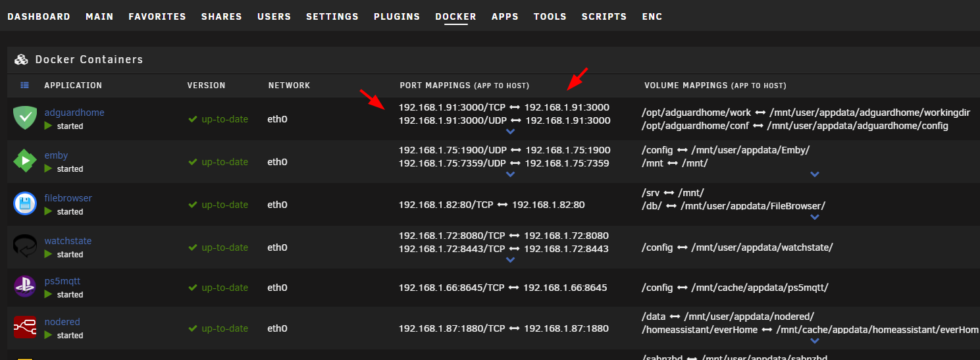Screen dimensions: 980x360
Task: Click the Docker Containers section title
Action: (x=89, y=59)
